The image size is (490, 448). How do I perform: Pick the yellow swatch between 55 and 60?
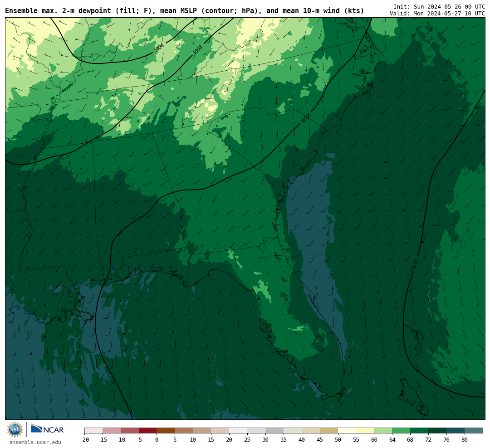click(365, 431)
